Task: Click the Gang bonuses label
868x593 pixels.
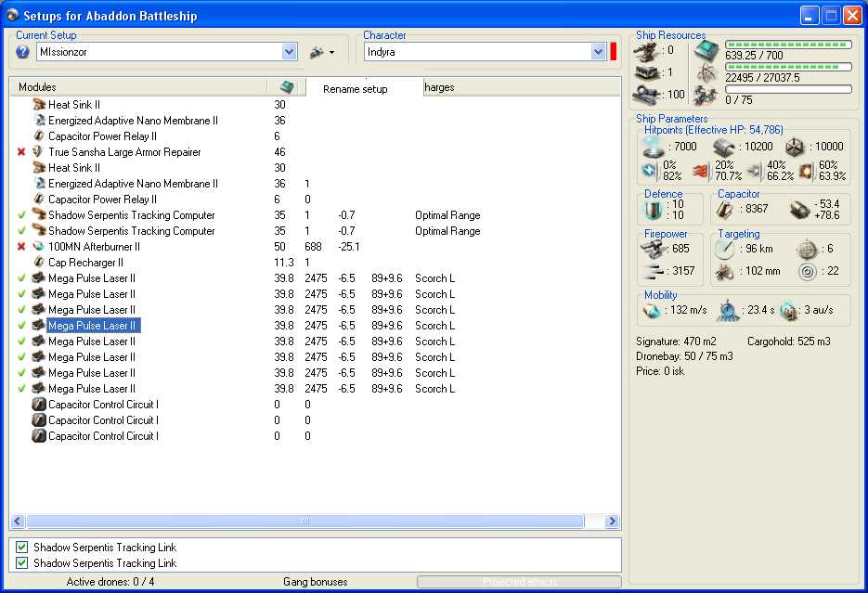Action: coord(315,582)
